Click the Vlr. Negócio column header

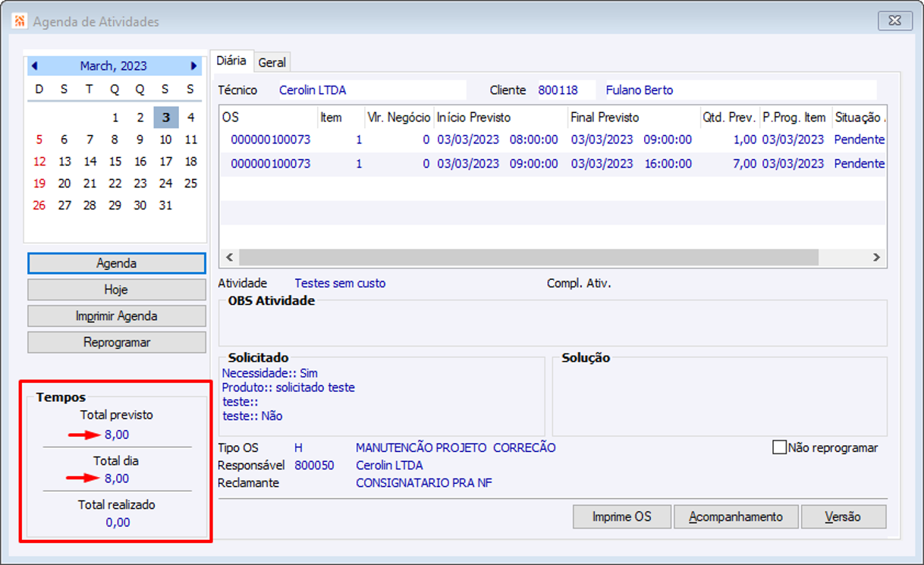(399, 118)
